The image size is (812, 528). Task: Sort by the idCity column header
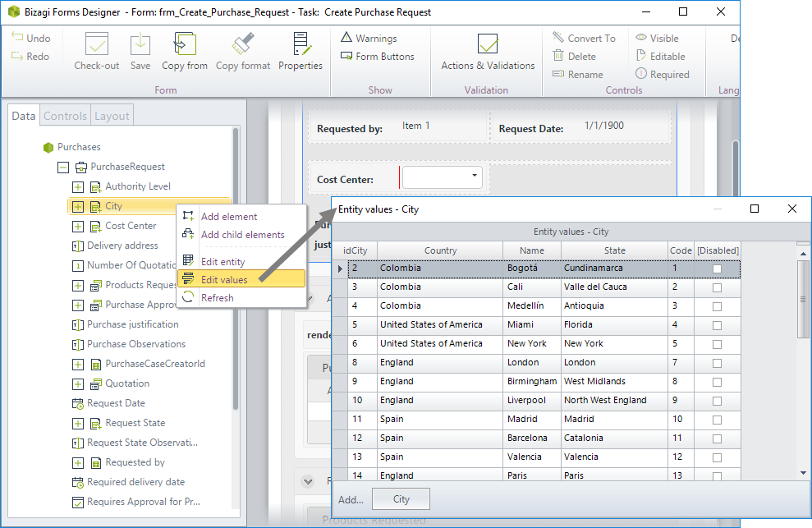tap(356, 250)
